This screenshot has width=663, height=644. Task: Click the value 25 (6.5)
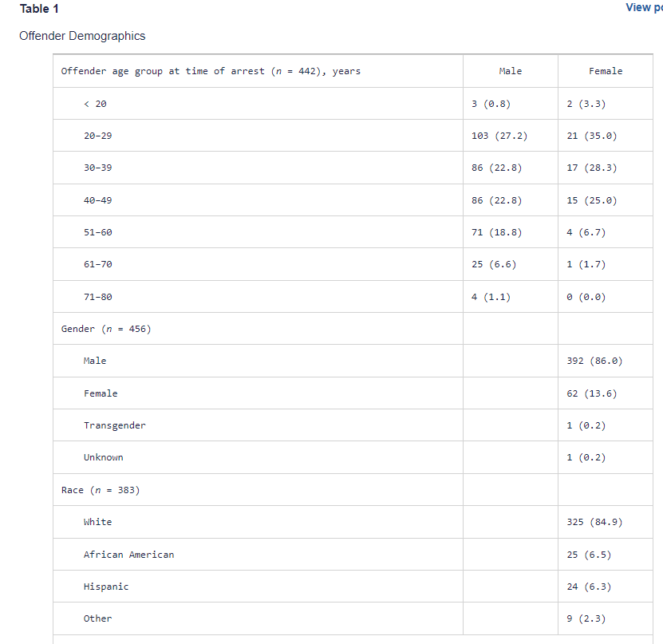[x=589, y=555]
